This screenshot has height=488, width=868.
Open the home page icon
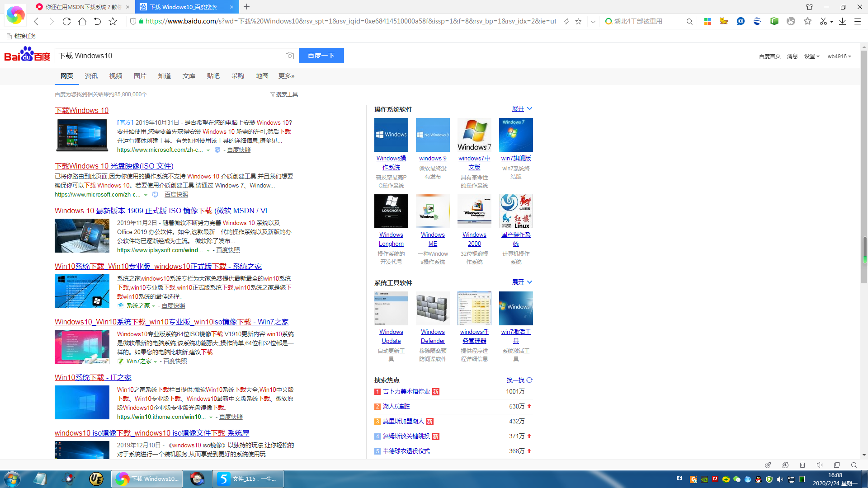[82, 21]
